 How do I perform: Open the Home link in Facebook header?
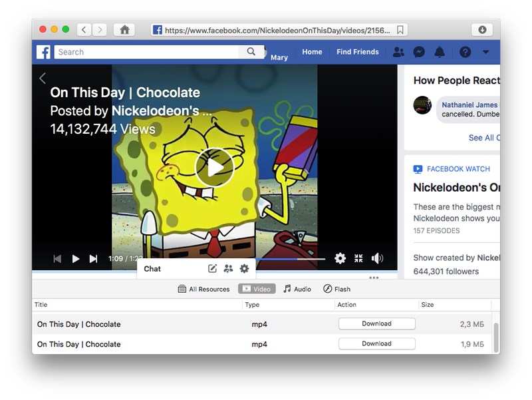pos(312,52)
